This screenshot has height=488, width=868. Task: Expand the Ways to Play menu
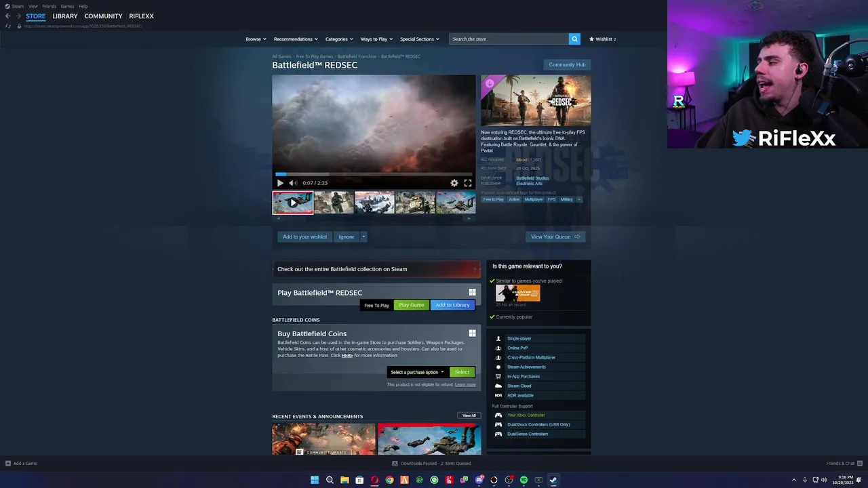tap(376, 39)
